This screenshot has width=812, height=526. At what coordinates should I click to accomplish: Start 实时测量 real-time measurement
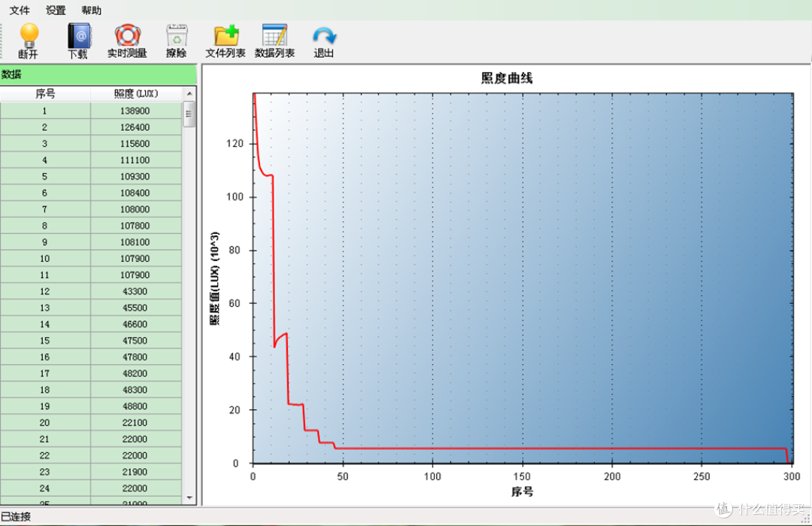[x=127, y=41]
